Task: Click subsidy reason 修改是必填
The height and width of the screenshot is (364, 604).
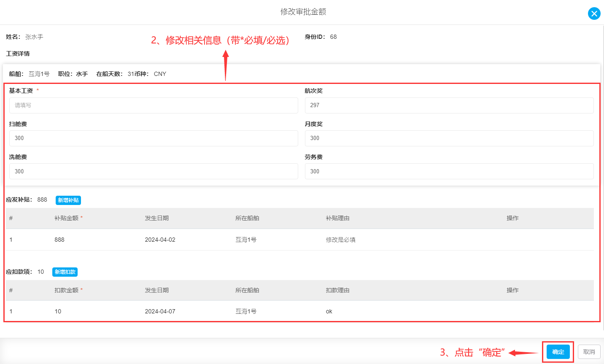Action: (340, 240)
